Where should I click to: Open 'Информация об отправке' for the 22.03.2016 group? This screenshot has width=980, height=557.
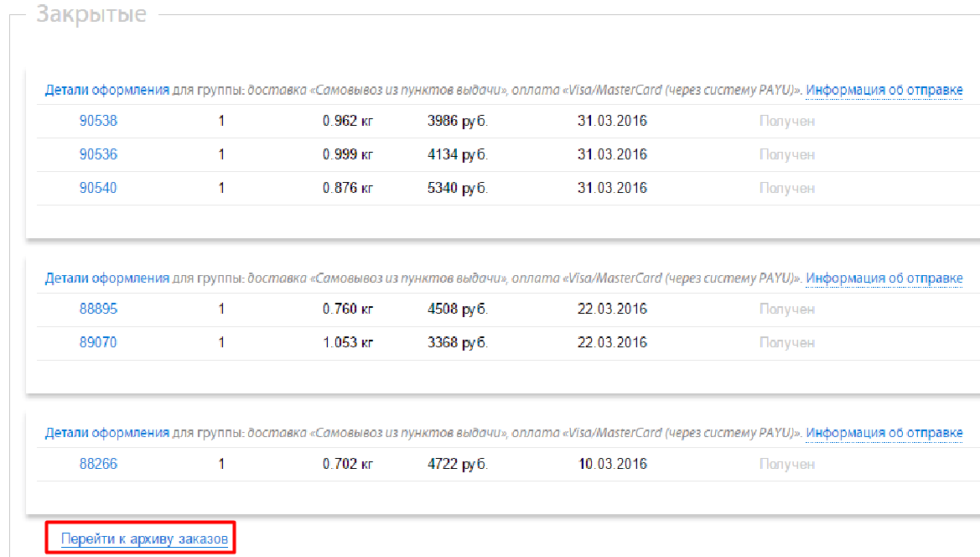tap(884, 278)
